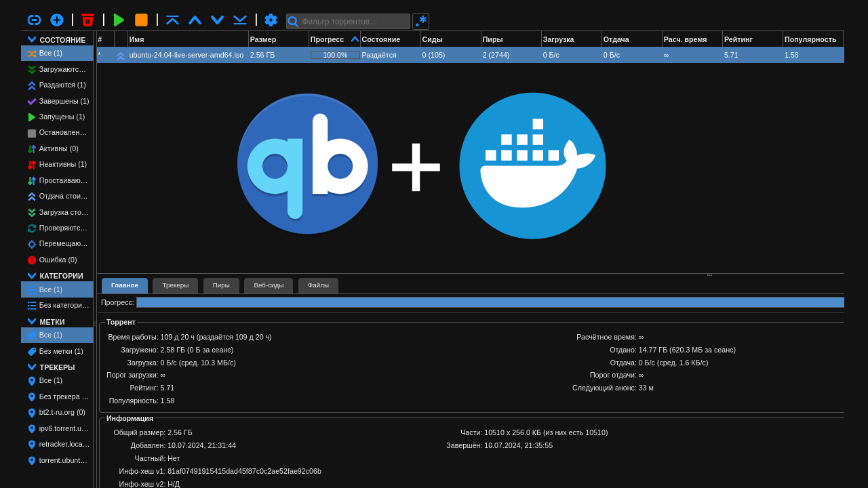This screenshot has width=868, height=488.
Task: Select Активны (0) status filter
Action: (57, 148)
